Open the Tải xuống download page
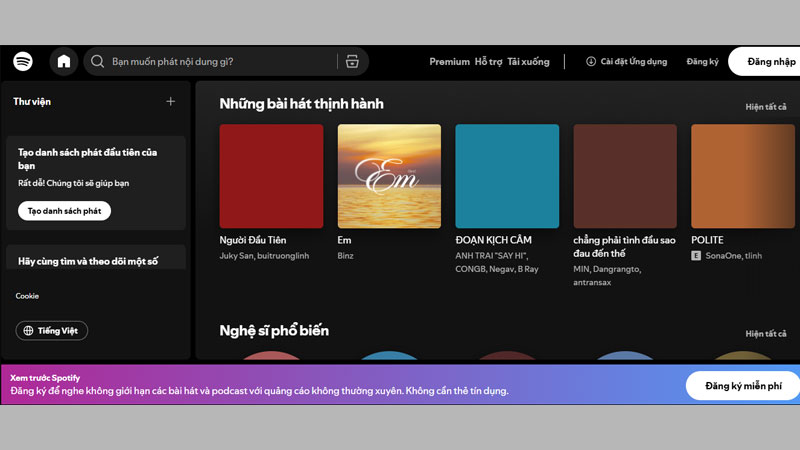The height and width of the screenshot is (450, 800). point(528,62)
